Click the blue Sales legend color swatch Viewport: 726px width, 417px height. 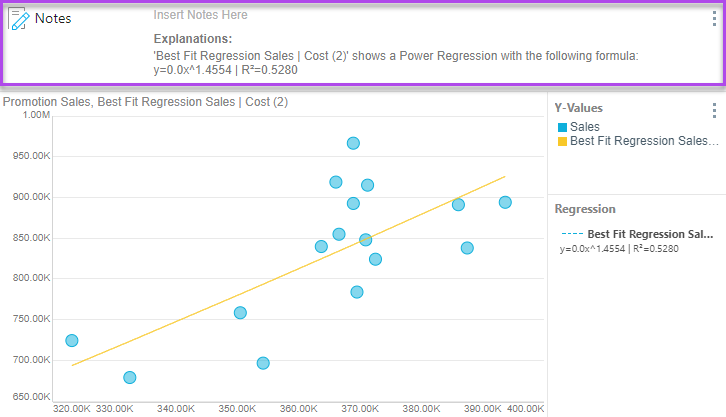(562, 127)
